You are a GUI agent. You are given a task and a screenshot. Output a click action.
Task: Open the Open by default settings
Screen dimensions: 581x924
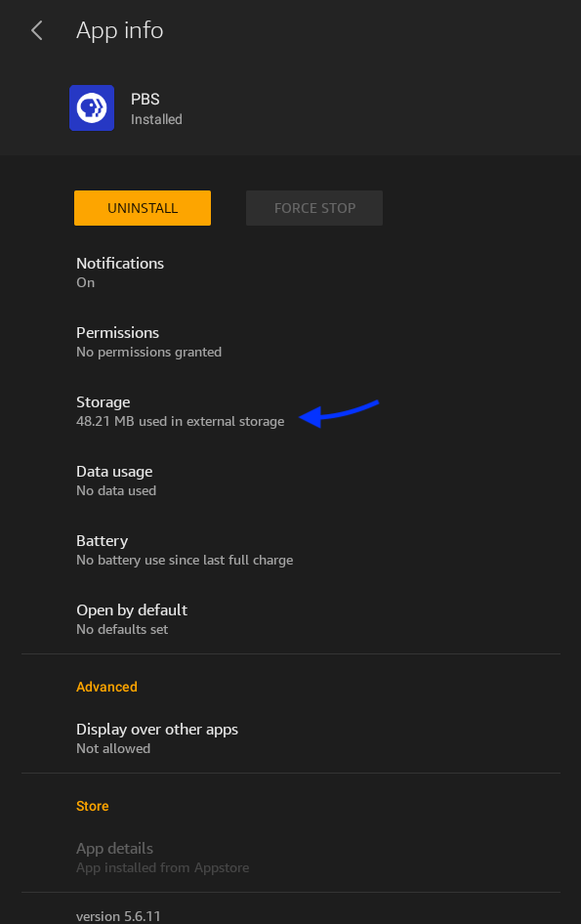tap(132, 618)
